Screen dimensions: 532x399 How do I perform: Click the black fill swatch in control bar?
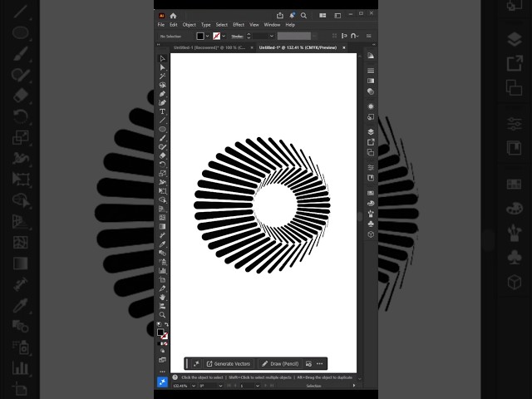point(200,36)
